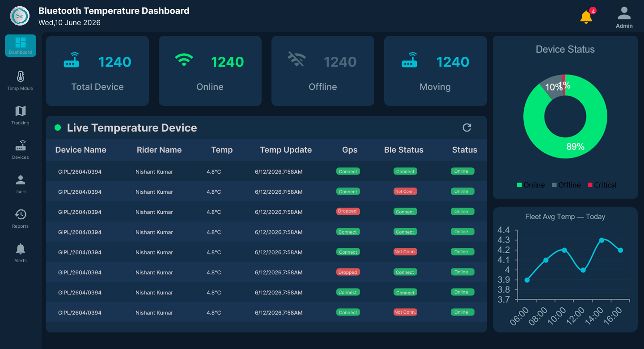The image size is (644, 349).
Task: Click the "Moving" card label
Action: (435, 87)
